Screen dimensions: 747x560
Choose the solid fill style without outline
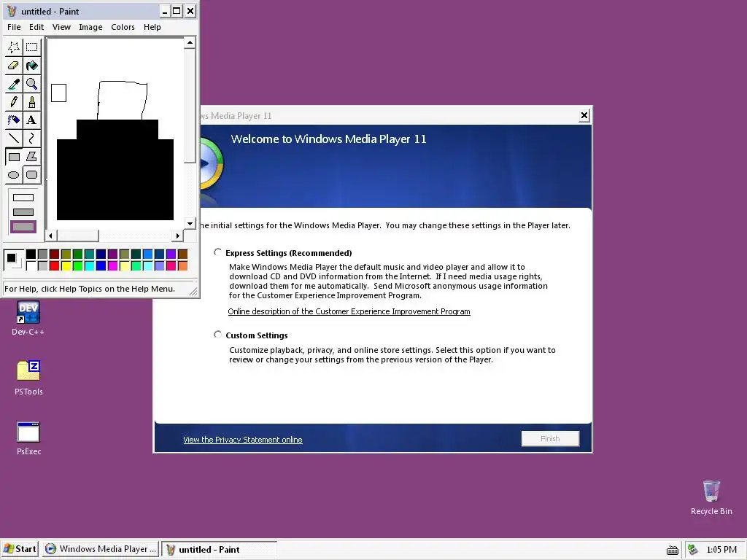[23, 227]
